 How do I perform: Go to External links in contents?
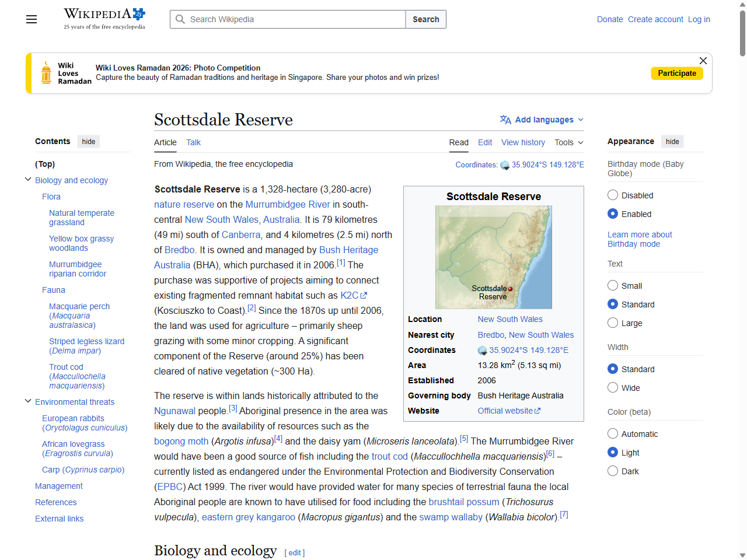[x=59, y=519]
